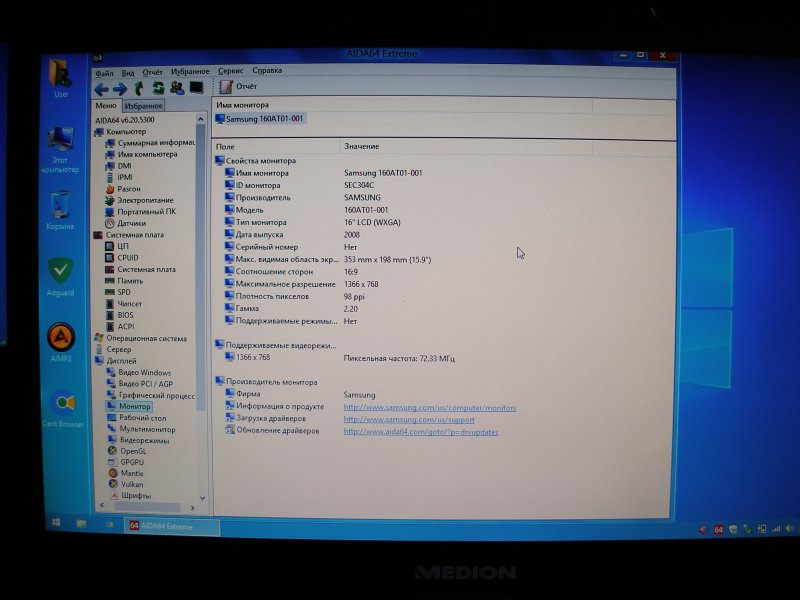Follow the aida64.com driver updates link

[x=420, y=432]
